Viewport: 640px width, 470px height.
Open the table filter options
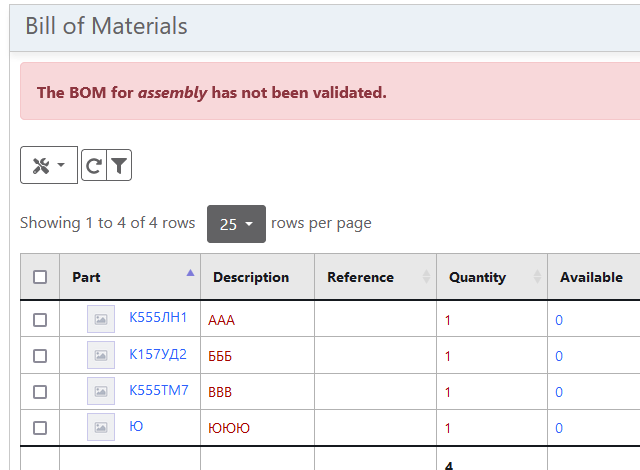point(119,165)
